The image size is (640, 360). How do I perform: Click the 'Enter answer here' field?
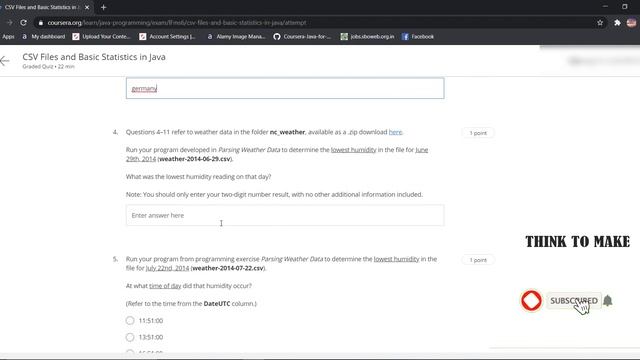click(285, 215)
